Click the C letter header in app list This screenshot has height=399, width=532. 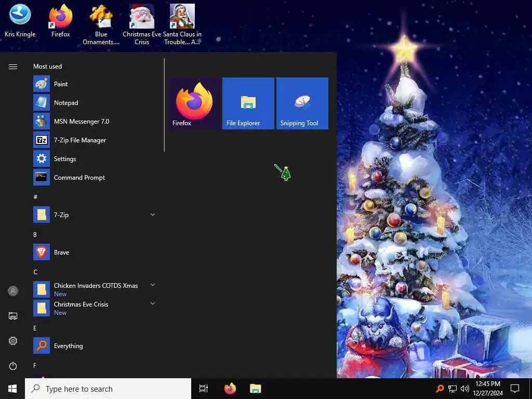(x=35, y=272)
